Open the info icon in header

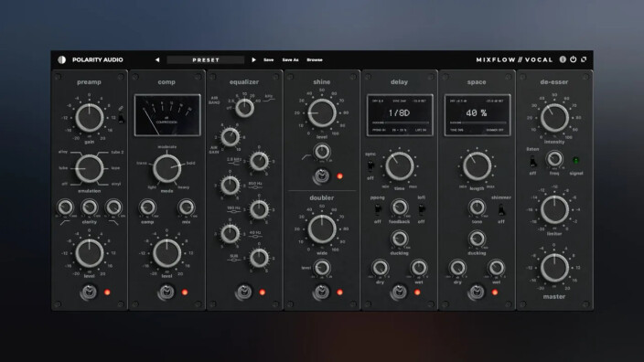[x=563, y=59]
